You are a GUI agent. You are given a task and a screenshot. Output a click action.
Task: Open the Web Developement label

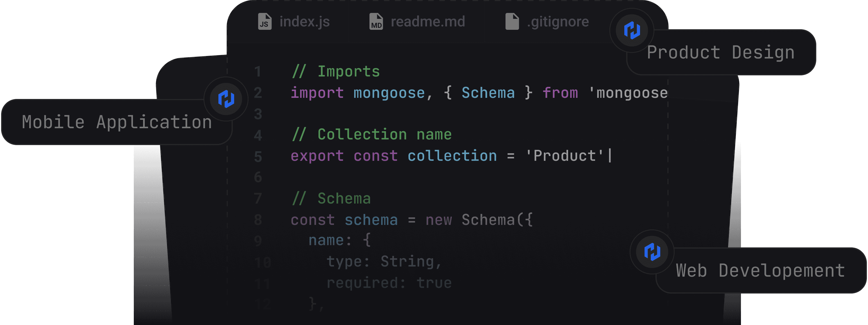[760, 271]
